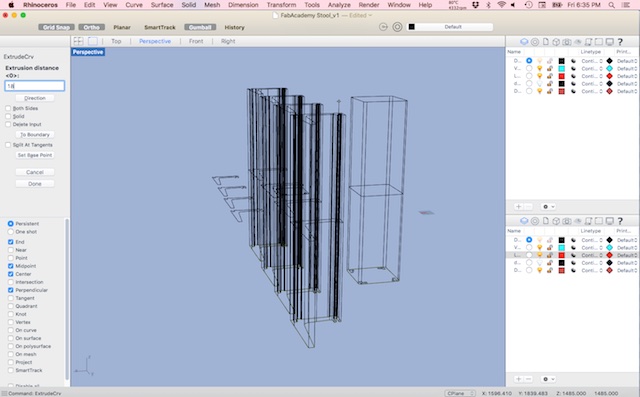
Task: Select the cube icon in lower panel toolbar
Action: click(556, 221)
